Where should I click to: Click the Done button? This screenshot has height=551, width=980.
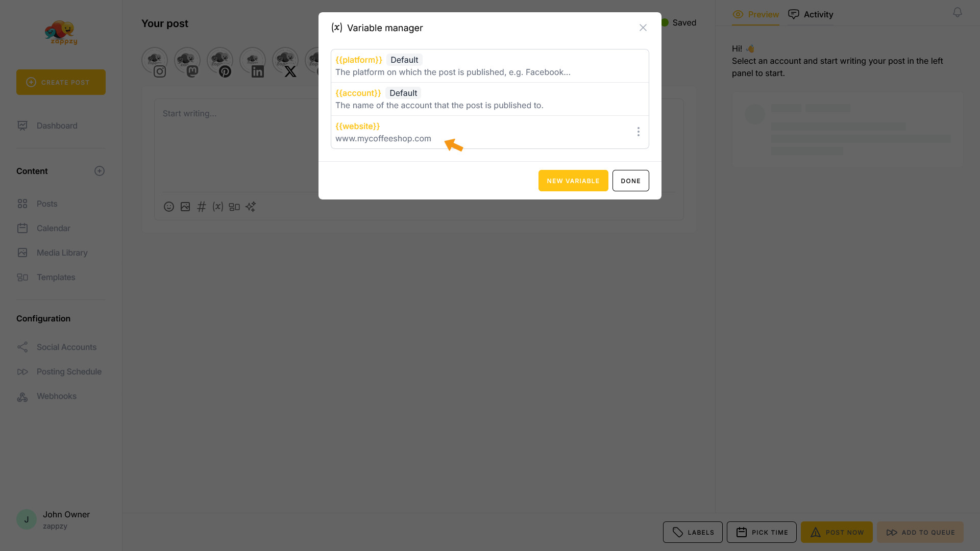[x=630, y=181]
